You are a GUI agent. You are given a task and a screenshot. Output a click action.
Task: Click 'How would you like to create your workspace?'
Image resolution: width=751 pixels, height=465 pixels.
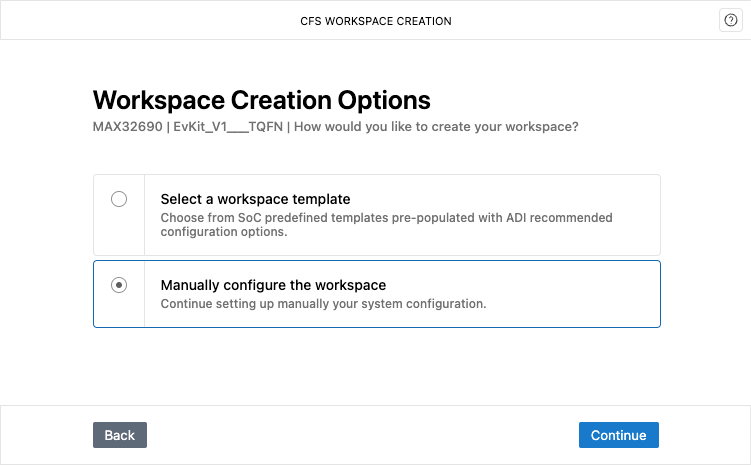436,126
